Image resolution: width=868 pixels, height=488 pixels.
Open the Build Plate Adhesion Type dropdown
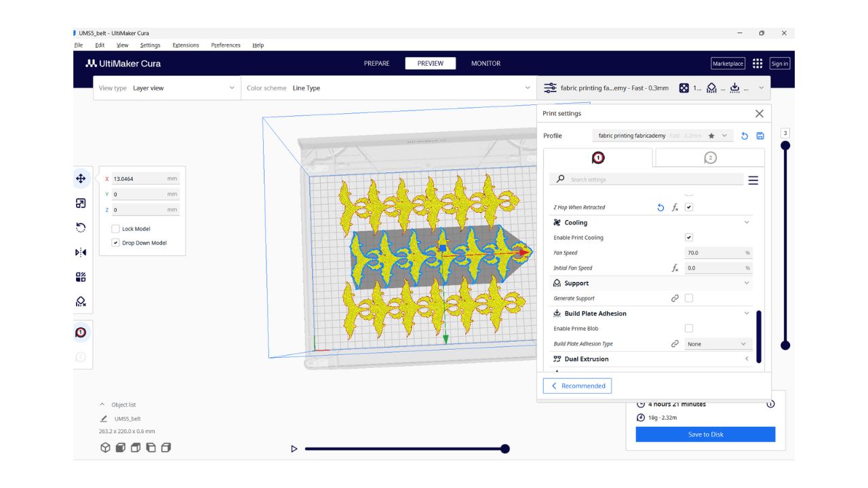[x=716, y=344]
